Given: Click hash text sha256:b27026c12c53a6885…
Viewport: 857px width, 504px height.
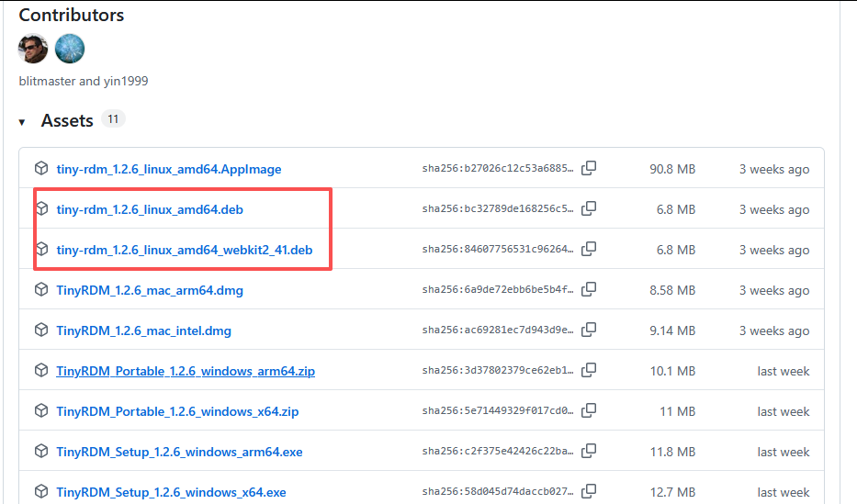Looking at the screenshot, I should [x=498, y=168].
